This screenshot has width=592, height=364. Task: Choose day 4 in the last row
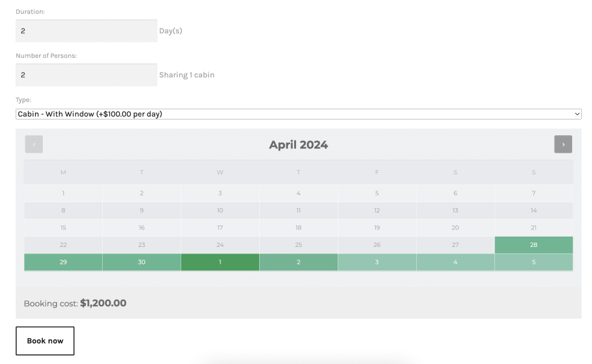(455, 262)
